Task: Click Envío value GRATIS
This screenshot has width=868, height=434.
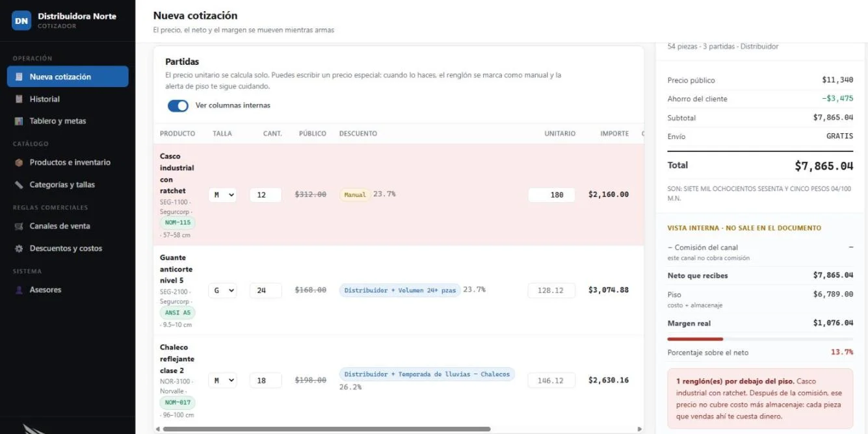Action: (x=839, y=136)
